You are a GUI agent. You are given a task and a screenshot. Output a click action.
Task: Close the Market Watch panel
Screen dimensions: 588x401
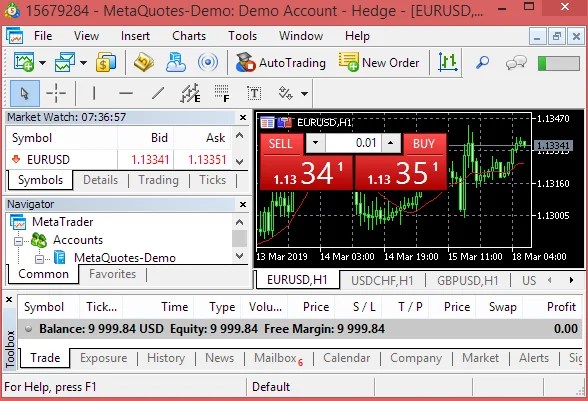click(x=243, y=117)
